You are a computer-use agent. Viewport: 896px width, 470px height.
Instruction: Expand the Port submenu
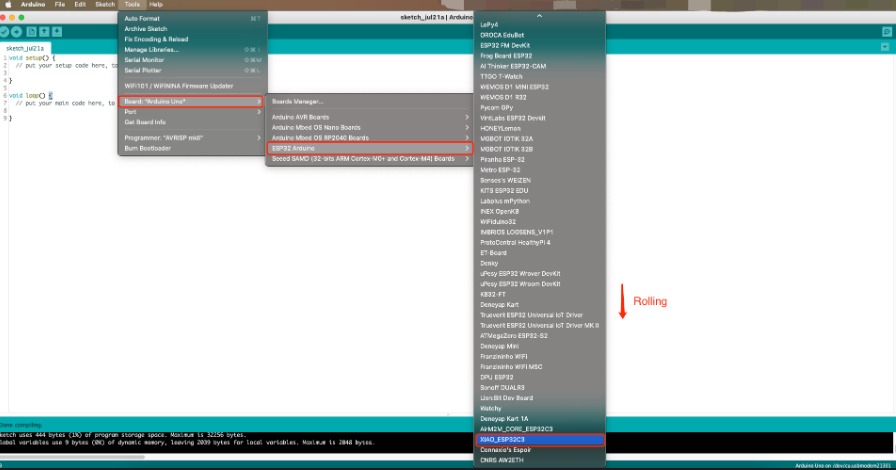pyautogui.click(x=192, y=112)
